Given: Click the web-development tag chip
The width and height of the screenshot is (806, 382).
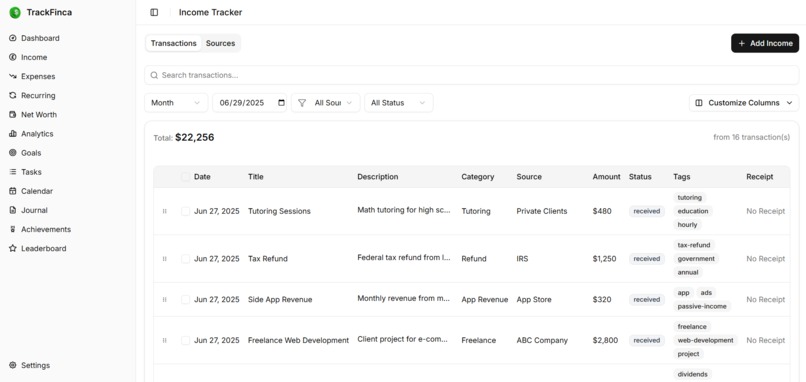Looking at the screenshot, I should (705, 340).
